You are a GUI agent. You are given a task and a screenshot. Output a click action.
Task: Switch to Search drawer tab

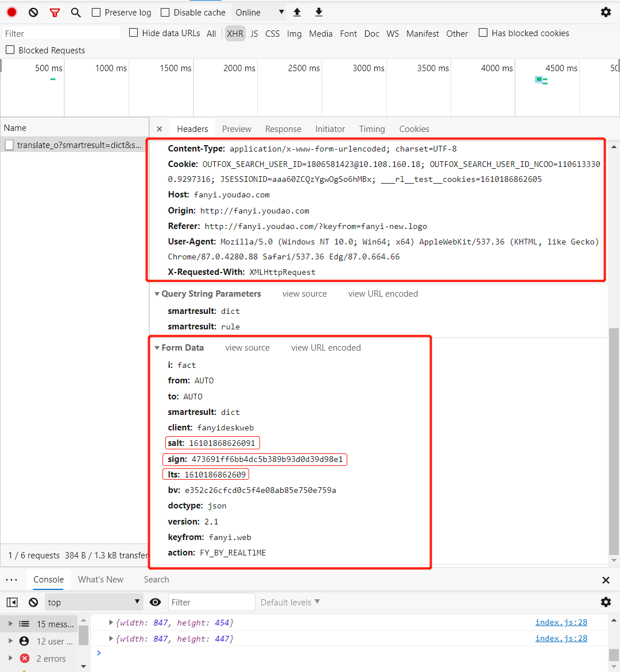coord(157,580)
